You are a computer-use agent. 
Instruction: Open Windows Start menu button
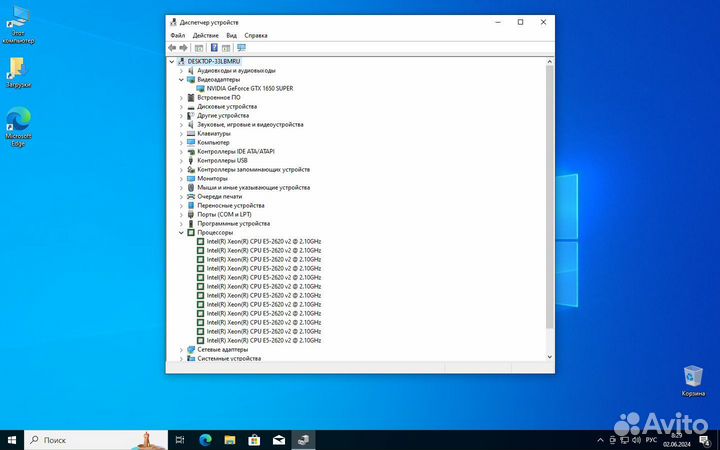[x=12, y=440]
